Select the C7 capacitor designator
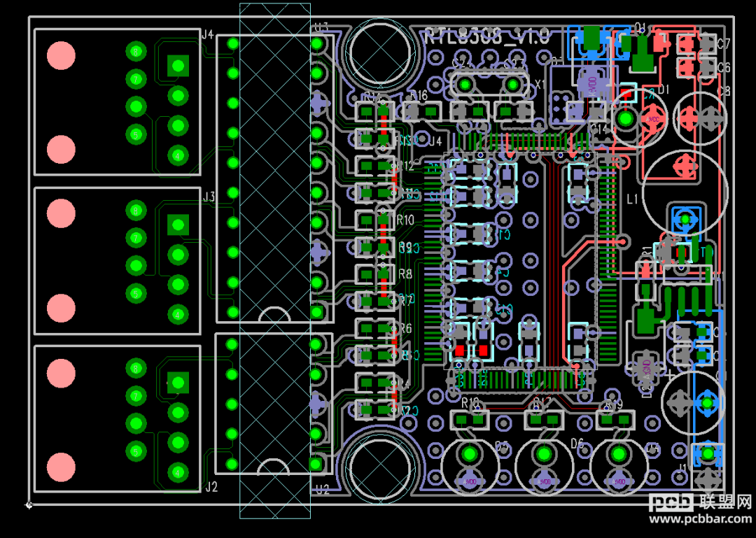This screenshot has height=538, width=756. point(724,44)
